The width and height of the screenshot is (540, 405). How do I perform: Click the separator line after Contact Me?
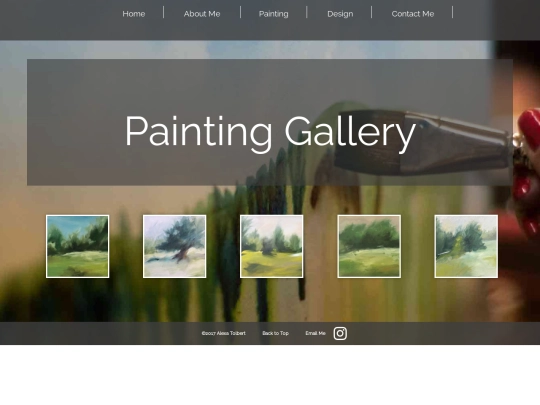click(x=453, y=12)
